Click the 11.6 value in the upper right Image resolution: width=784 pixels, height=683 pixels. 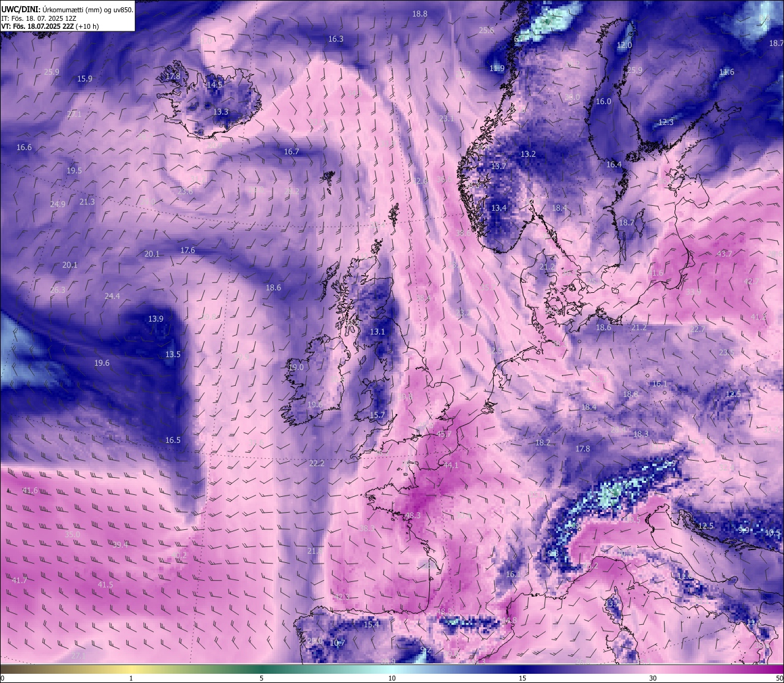click(726, 72)
